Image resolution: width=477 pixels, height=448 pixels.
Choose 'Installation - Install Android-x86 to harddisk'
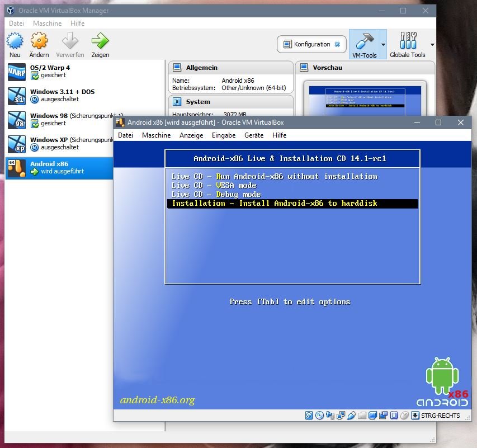coord(292,204)
